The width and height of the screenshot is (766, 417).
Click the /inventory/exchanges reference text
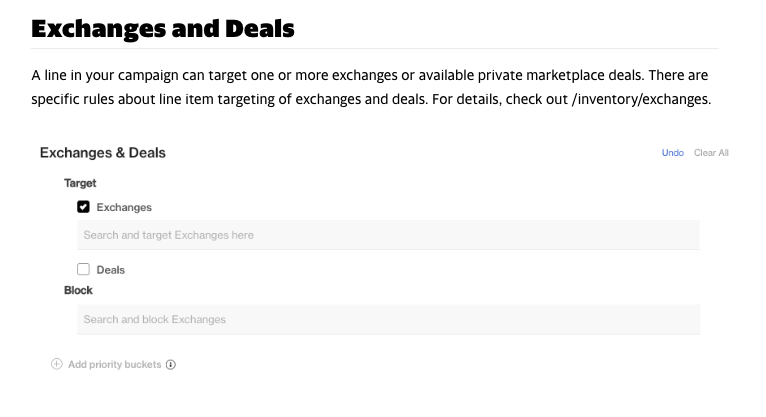(641, 99)
